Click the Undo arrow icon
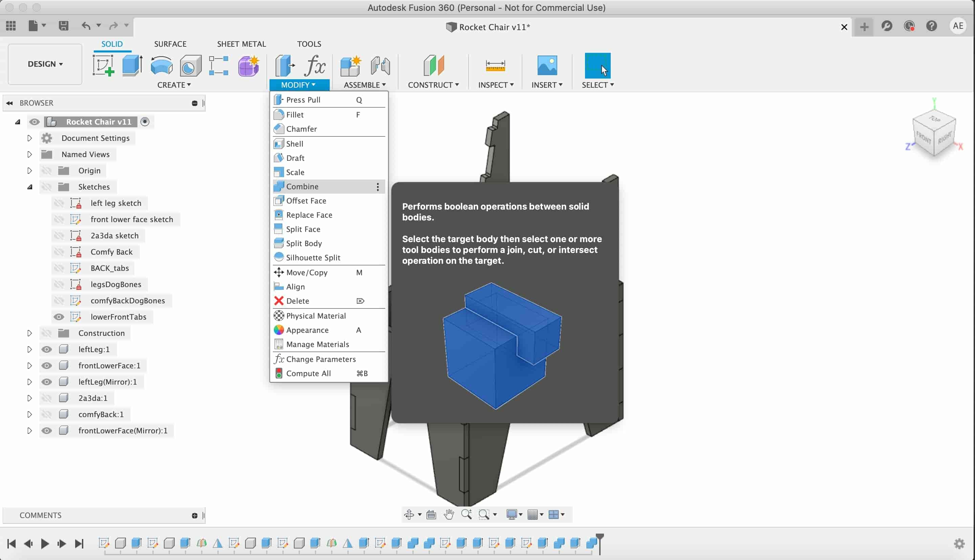This screenshot has width=975, height=560. point(86,26)
